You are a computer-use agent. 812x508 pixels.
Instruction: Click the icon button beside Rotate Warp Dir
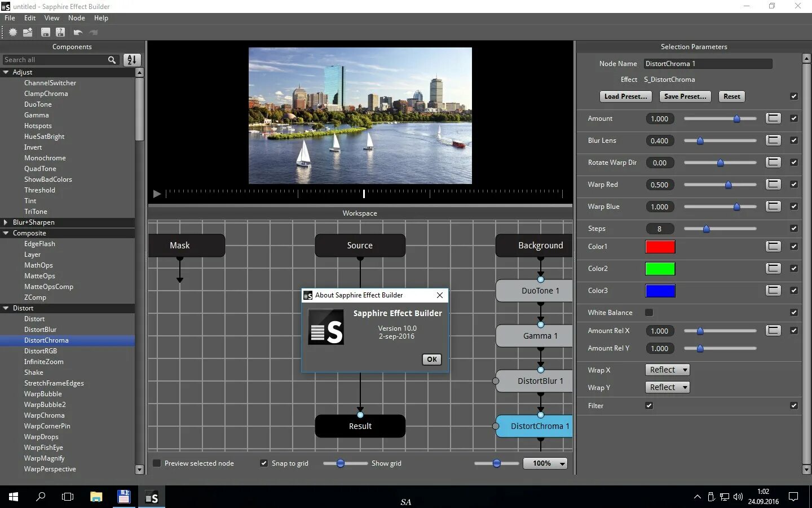pyautogui.click(x=773, y=163)
